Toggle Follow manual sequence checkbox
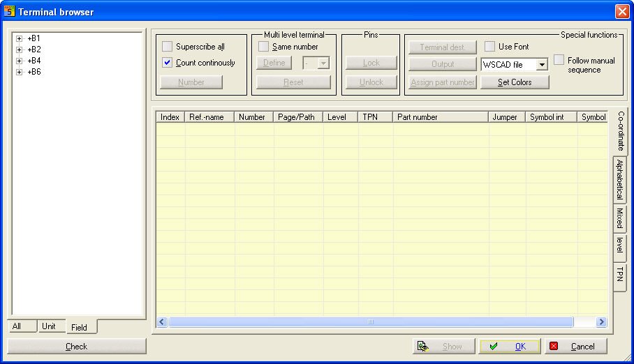The image size is (634, 364). pyautogui.click(x=559, y=60)
